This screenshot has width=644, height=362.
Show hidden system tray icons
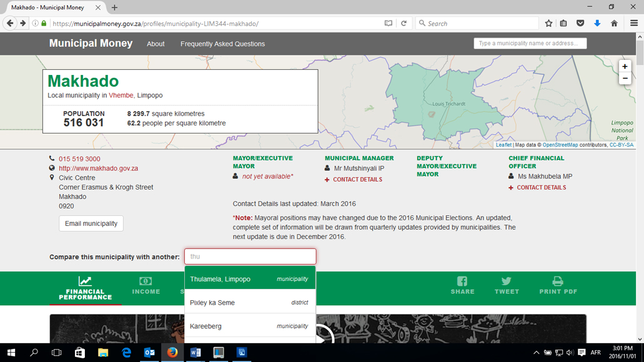[x=537, y=353]
